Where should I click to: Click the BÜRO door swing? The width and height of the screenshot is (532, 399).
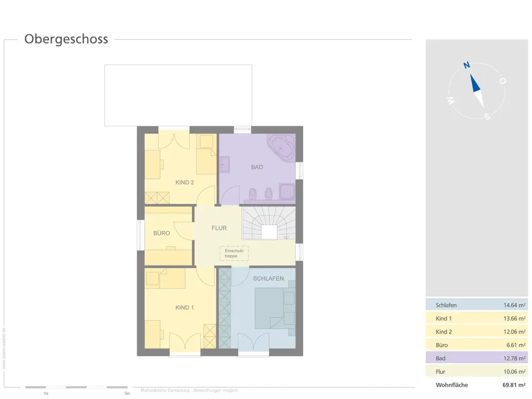[184, 230]
